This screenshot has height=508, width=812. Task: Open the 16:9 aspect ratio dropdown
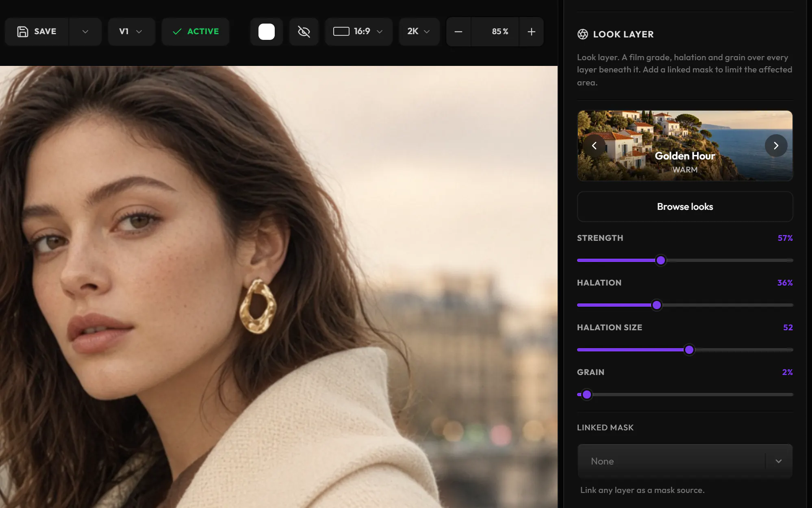tap(358, 31)
